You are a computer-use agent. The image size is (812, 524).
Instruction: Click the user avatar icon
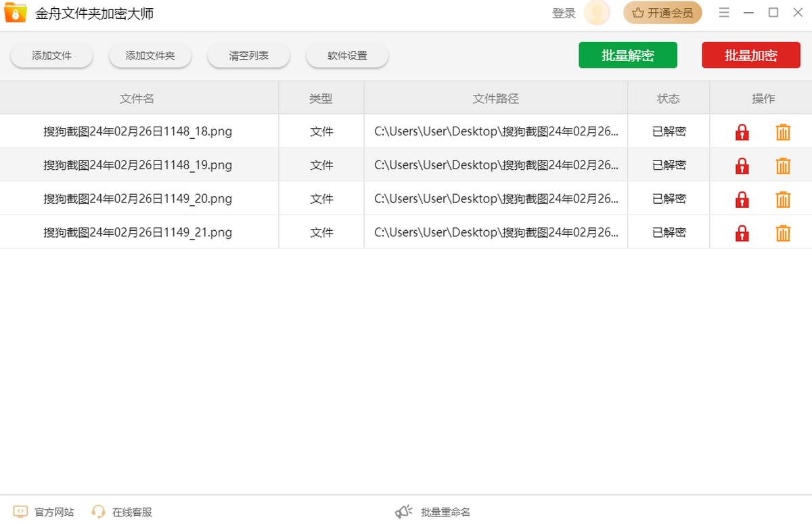point(597,13)
